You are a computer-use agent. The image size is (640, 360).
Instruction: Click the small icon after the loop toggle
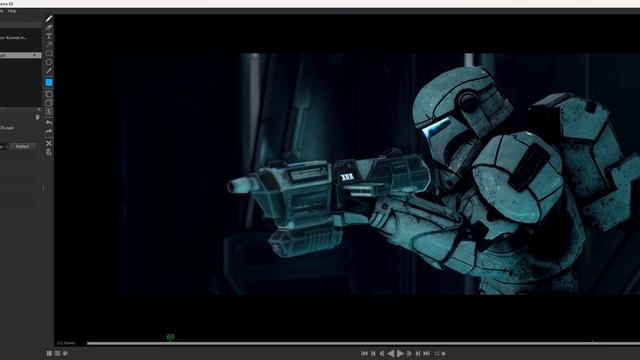(443, 353)
